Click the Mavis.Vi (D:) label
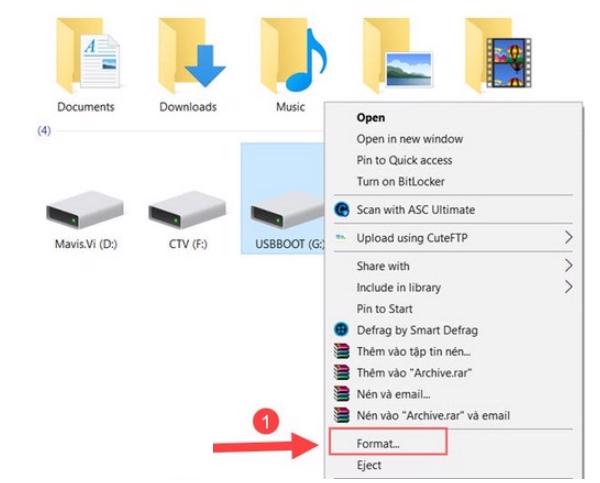Viewport: 600px width, 483px height. tap(86, 244)
